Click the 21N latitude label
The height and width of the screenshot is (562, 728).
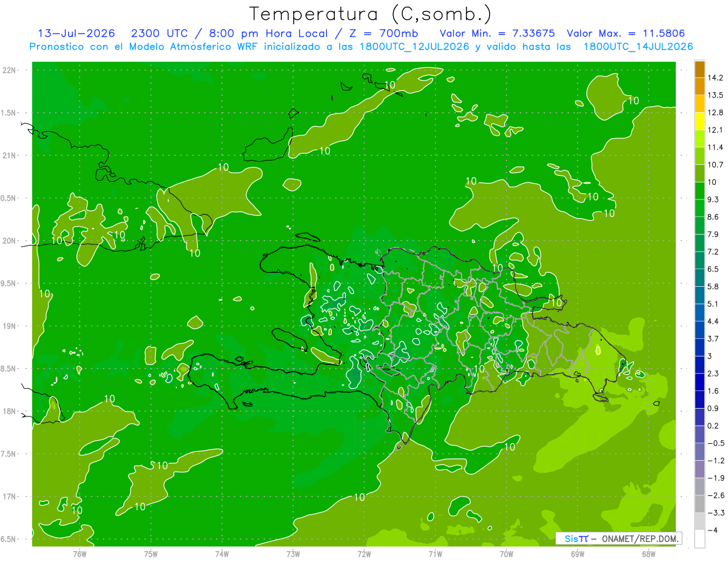click(x=9, y=155)
